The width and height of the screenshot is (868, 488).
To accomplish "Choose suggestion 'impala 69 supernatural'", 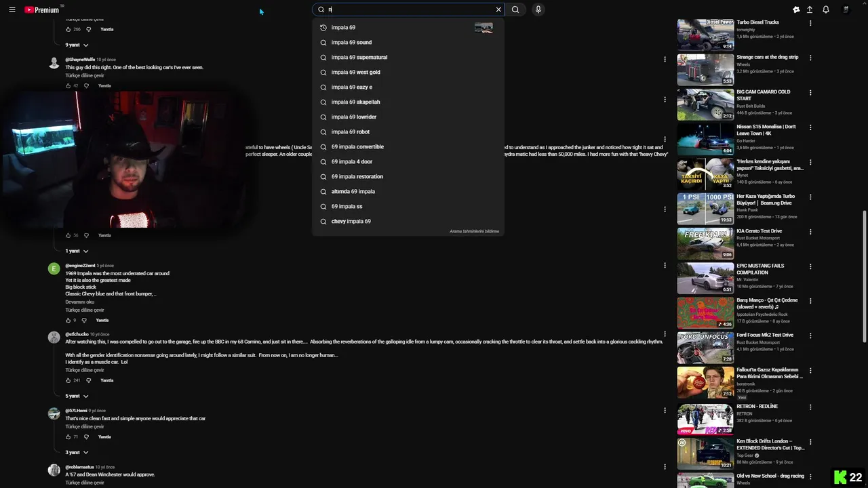I will [408, 57].
